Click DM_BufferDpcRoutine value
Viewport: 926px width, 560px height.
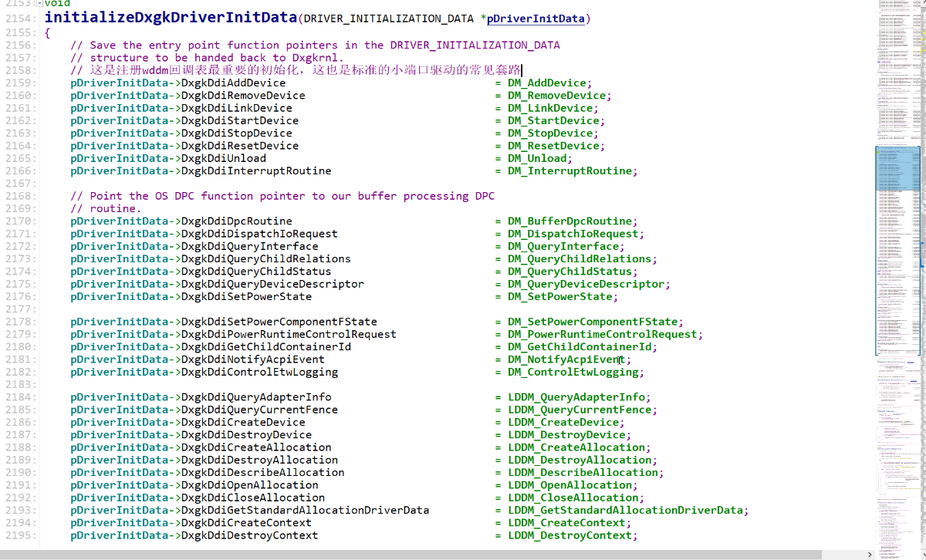pyautogui.click(x=569, y=221)
